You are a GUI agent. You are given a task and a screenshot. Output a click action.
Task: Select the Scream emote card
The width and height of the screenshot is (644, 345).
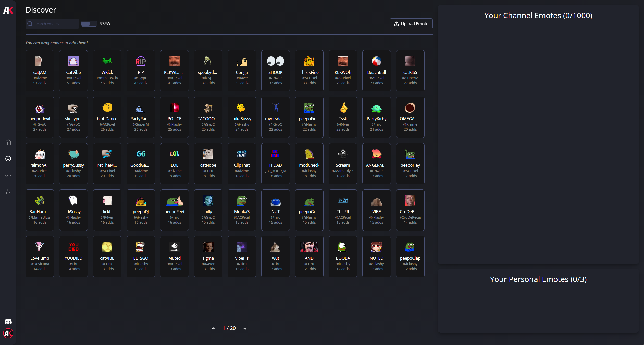pos(343,164)
